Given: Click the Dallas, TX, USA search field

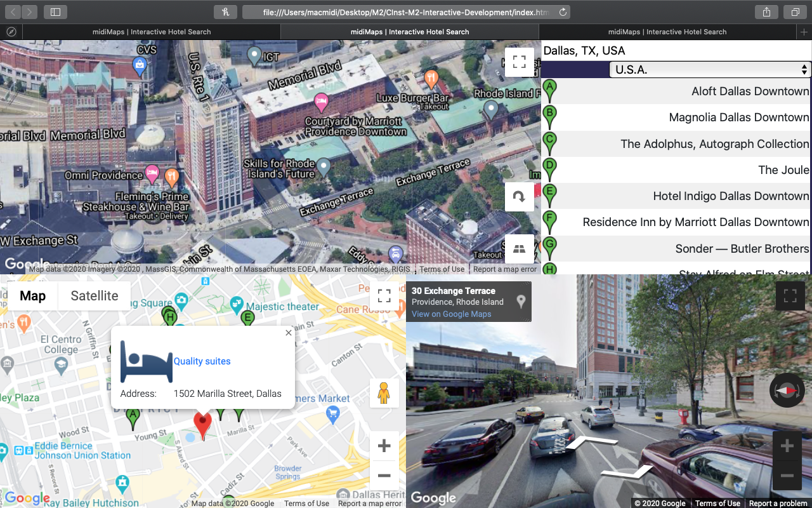Looking at the screenshot, I should click(676, 51).
